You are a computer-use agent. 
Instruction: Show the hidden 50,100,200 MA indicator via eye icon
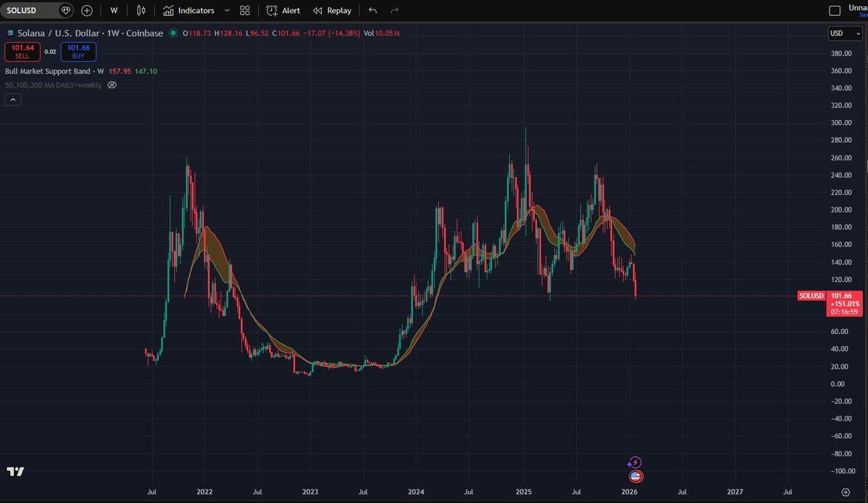[x=111, y=85]
